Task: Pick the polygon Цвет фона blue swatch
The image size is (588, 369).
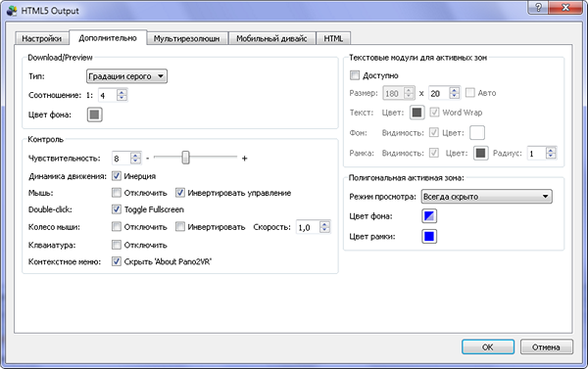Action: 429,216
